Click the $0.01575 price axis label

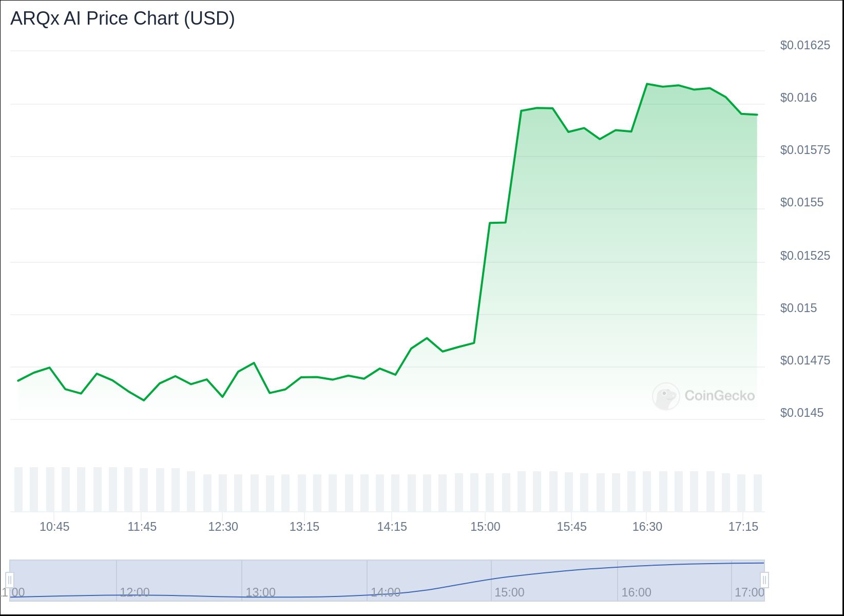pos(805,150)
